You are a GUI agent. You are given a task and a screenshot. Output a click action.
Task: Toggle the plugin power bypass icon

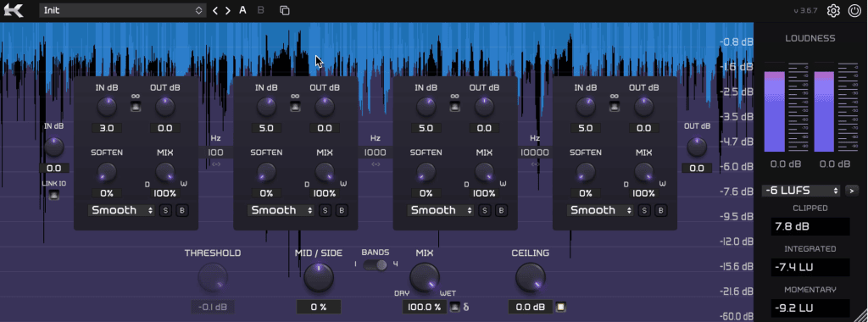click(x=854, y=10)
